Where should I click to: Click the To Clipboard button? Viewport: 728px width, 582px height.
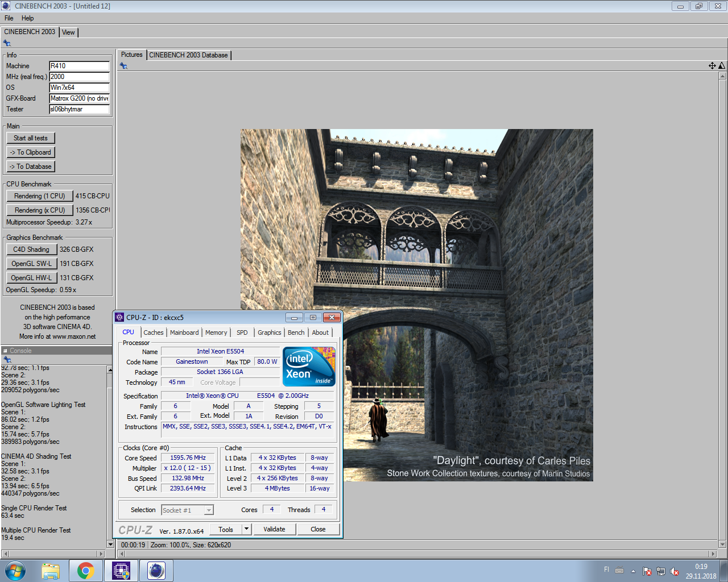[31, 152]
